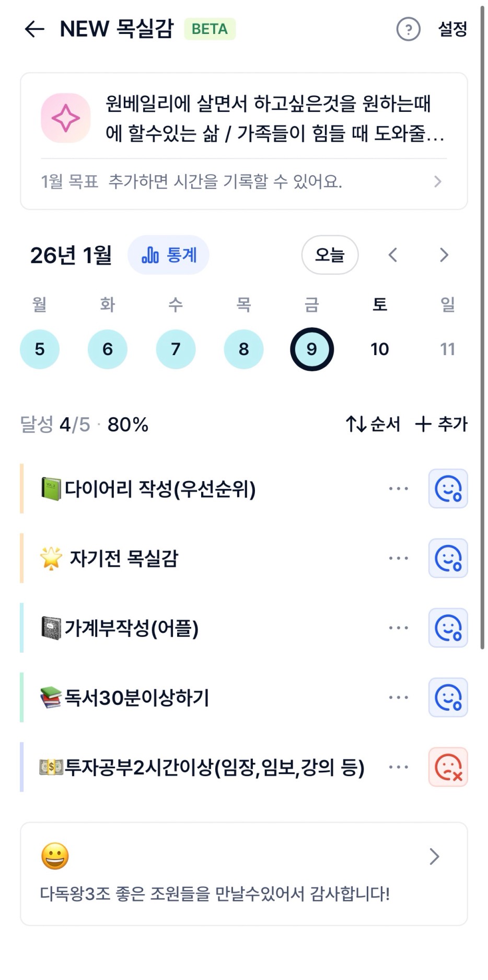
Task: Toggle completion face for 독서30분이상하기
Action: click(448, 698)
